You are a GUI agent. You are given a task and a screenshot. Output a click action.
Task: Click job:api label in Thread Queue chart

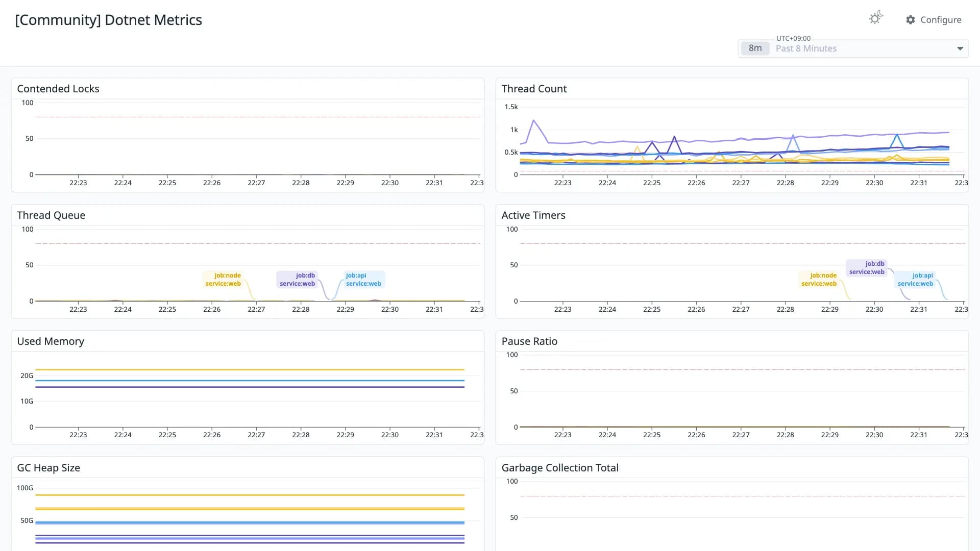[363, 280]
